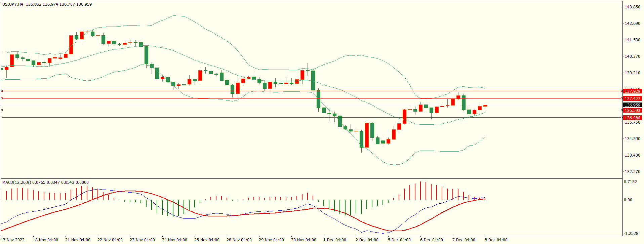Select the 136.593 red price level tag
Screen dimensions: 644x244
coord(632,110)
